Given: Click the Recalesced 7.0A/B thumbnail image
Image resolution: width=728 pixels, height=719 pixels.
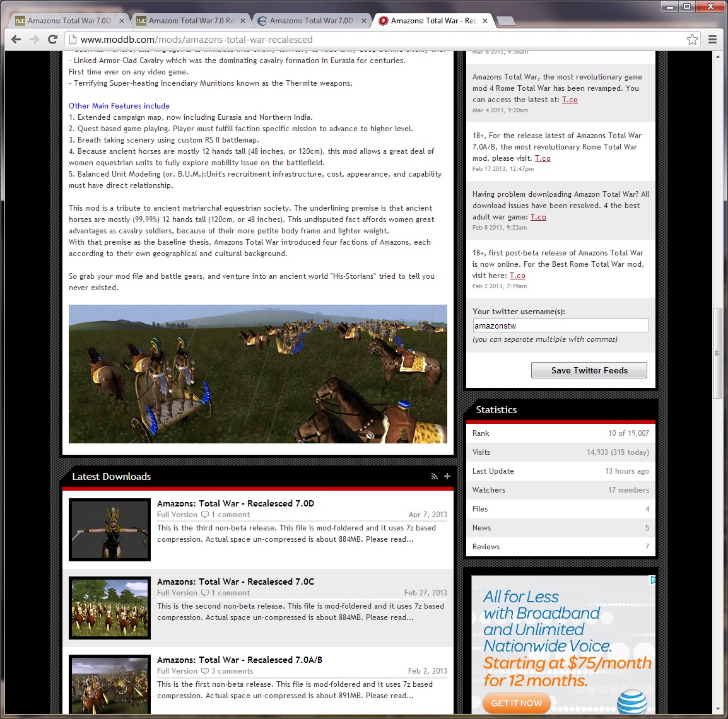Looking at the screenshot, I should [x=110, y=684].
